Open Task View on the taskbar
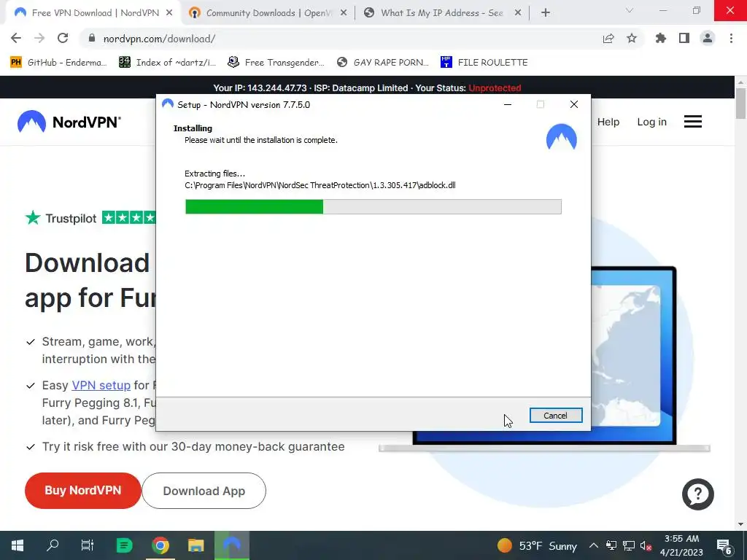The height and width of the screenshot is (560, 747). pyautogui.click(x=88, y=545)
